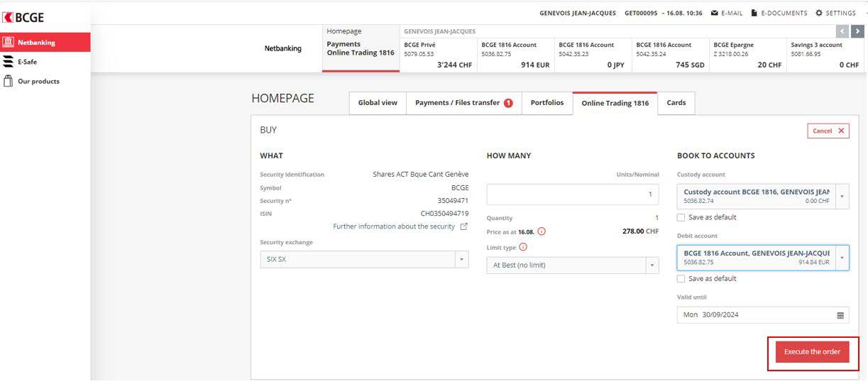Screen dimensions: 868x384
Task: Open the calendar icon in Valid until
Action: click(x=840, y=315)
